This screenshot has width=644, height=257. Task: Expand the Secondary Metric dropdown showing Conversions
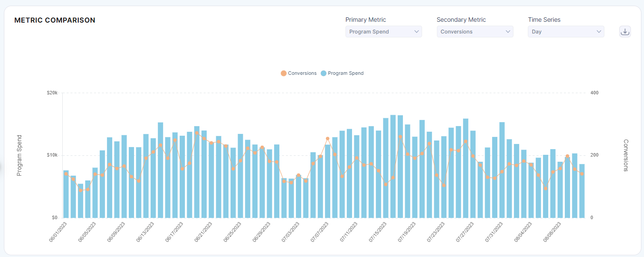(475, 32)
